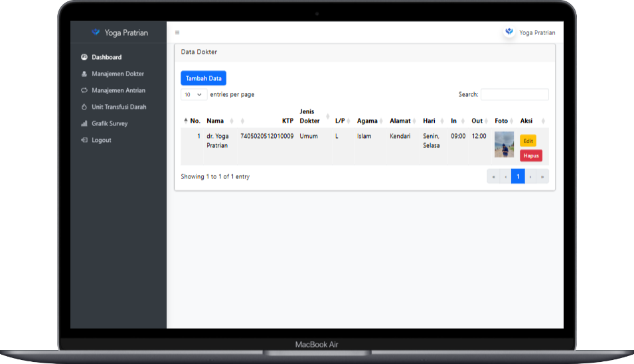Viewport: 634px width, 364px height.
Task: Go to Unit Transfusi Darah page
Action: (119, 107)
